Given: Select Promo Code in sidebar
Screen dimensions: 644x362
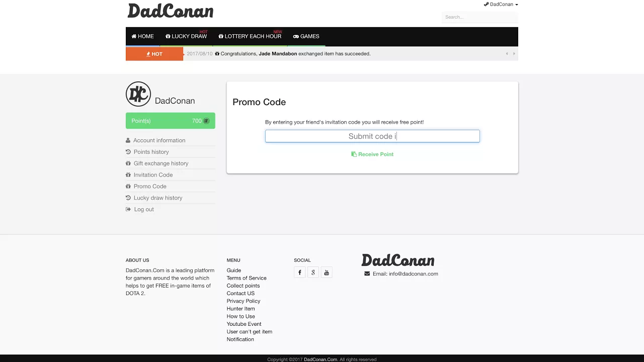Looking at the screenshot, I should [150, 187].
